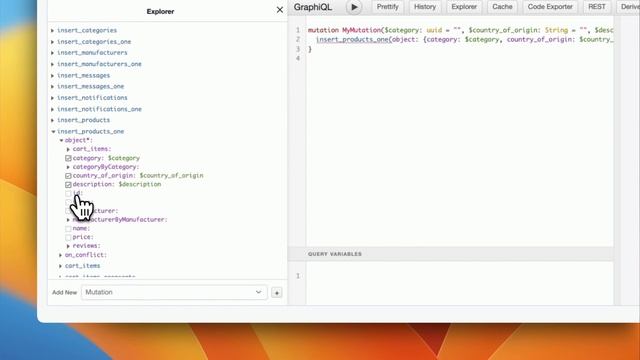
Task: Click the insert_products_one text in the query editor
Action: (352, 40)
